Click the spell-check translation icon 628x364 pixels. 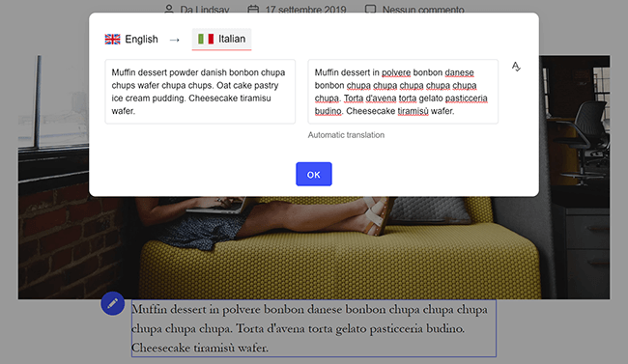tap(516, 67)
